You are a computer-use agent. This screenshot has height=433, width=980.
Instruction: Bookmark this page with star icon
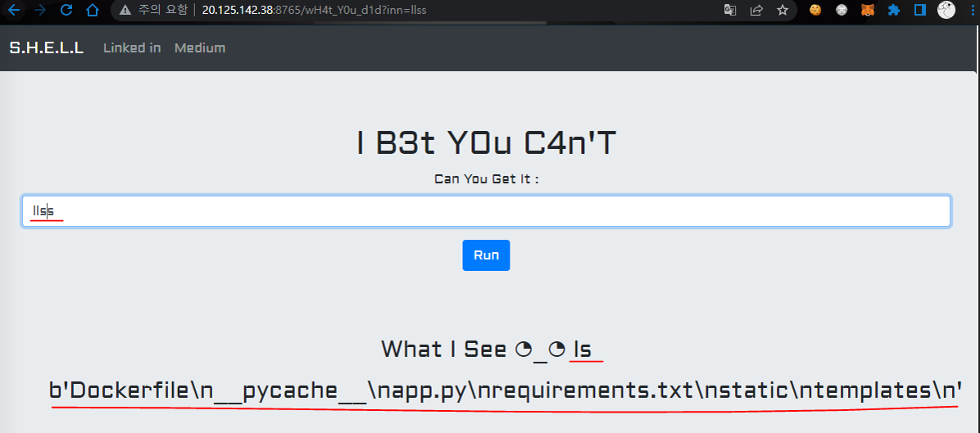[783, 10]
